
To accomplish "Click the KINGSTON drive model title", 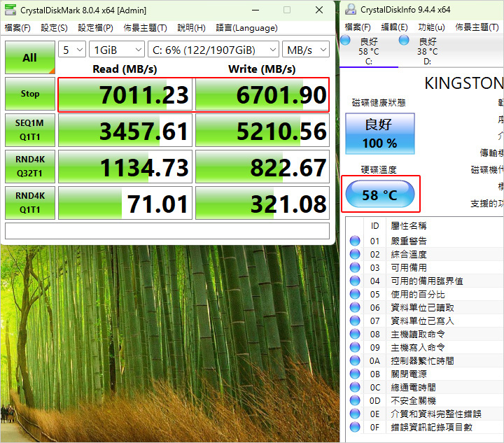I will point(464,83).
